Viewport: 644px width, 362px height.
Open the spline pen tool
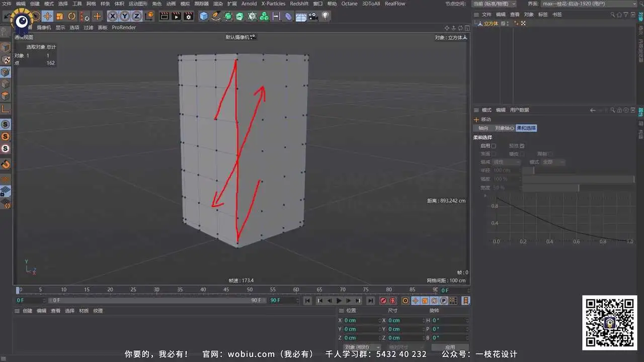point(216,16)
